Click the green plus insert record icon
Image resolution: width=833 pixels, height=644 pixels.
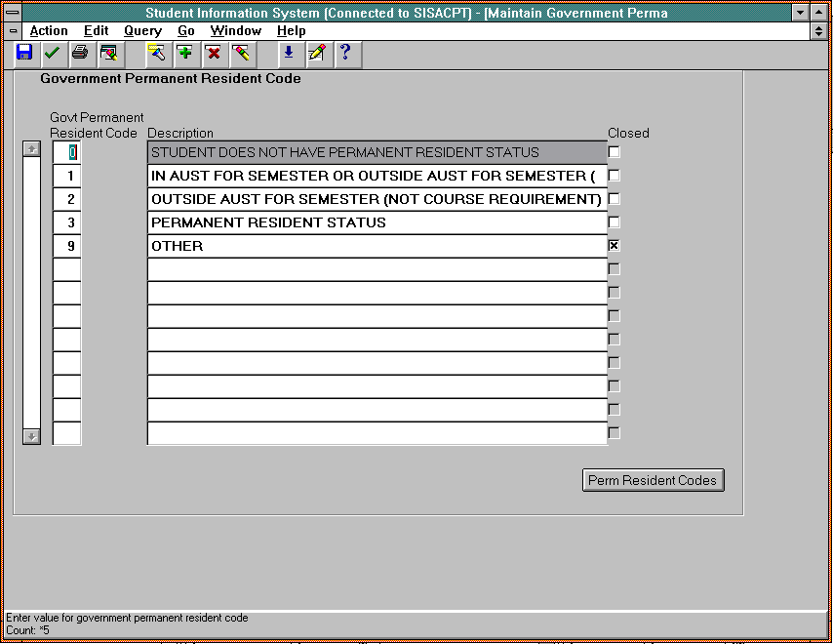click(184, 53)
